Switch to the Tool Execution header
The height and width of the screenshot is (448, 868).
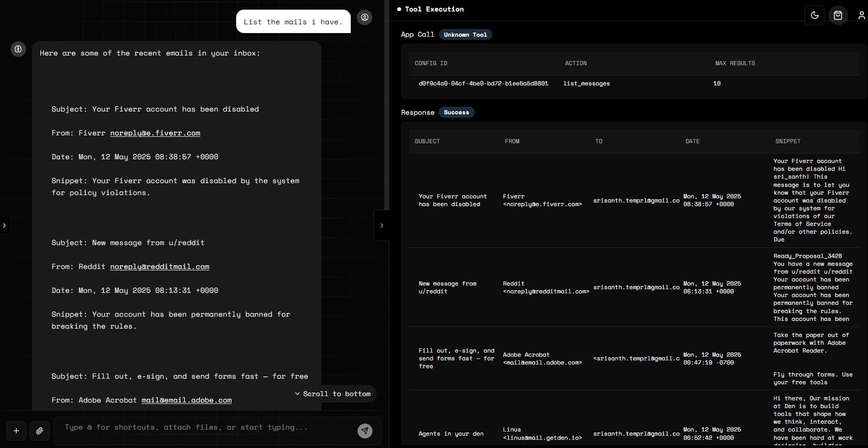pyautogui.click(x=434, y=9)
